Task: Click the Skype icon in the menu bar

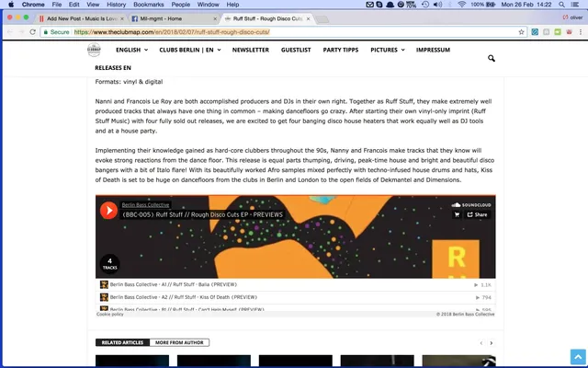Action: click(x=379, y=5)
